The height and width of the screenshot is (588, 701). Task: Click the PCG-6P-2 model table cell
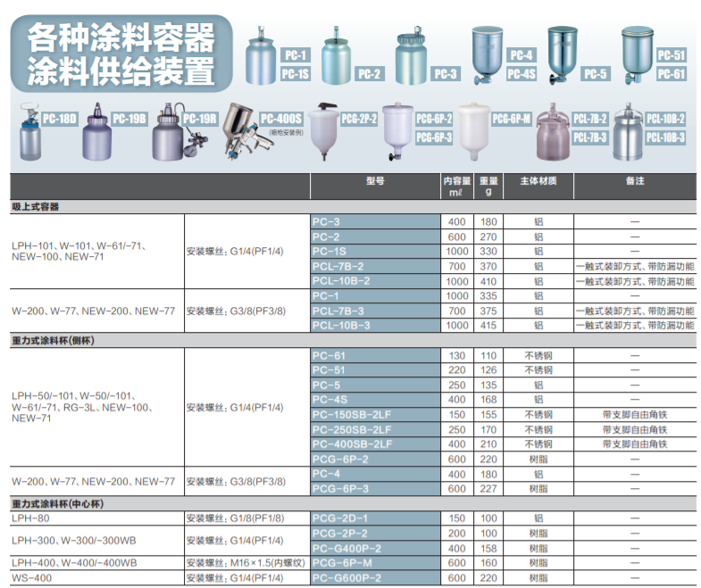[x=375, y=460]
